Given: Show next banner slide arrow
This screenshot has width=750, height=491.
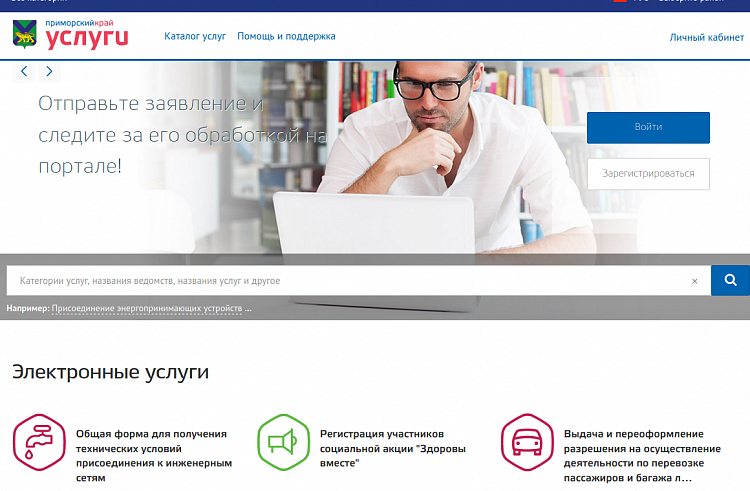Looking at the screenshot, I should tap(49, 71).
